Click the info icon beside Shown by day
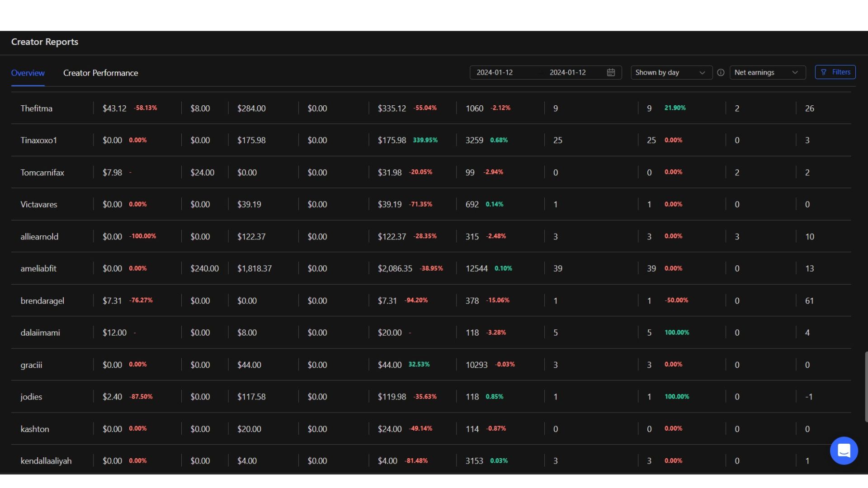 tap(721, 72)
